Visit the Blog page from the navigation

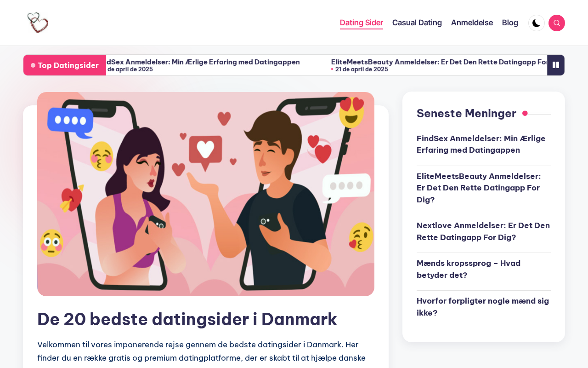[510, 23]
